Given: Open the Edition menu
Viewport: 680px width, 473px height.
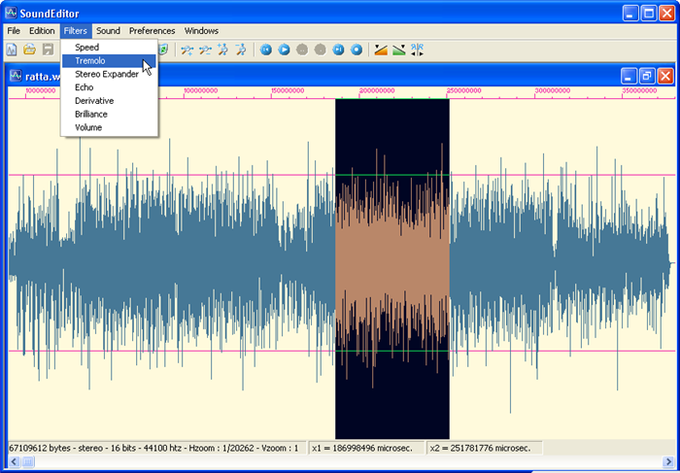Looking at the screenshot, I should click(42, 31).
